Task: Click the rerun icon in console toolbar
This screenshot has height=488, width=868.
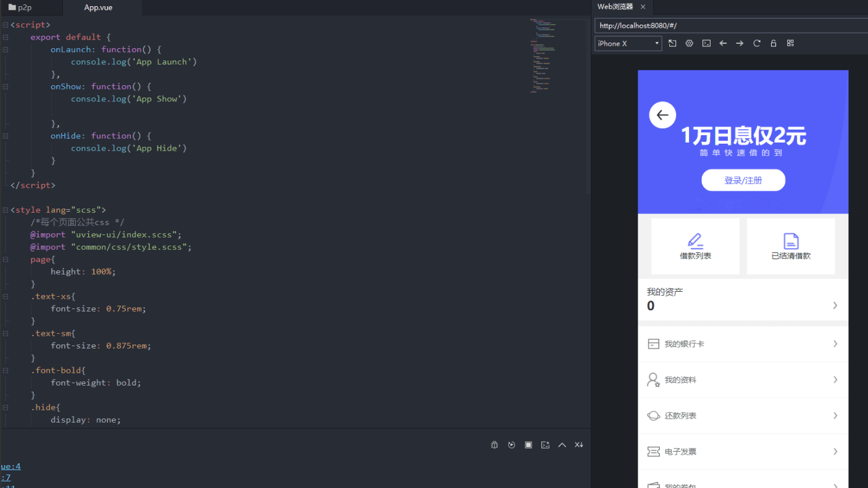Action: click(511, 445)
